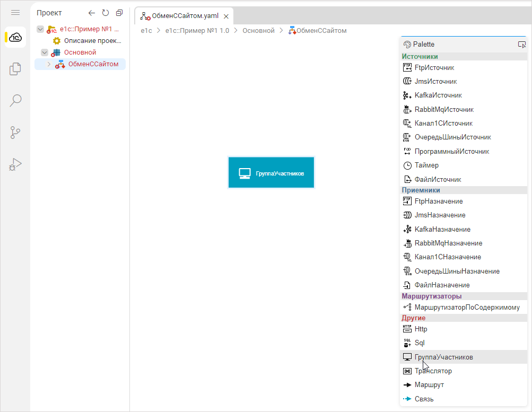Open the file explorer copy icon
This screenshot has width=532, height=412.
click(15, 68)
